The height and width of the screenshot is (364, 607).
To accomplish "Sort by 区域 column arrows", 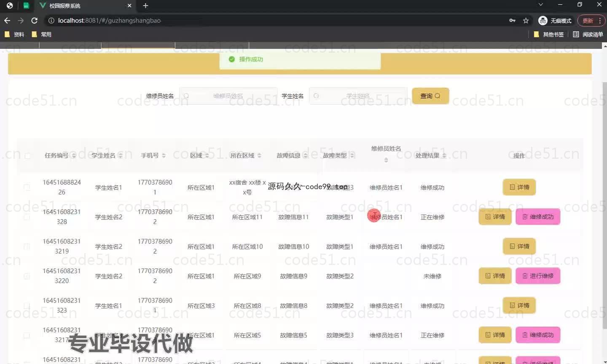I will coord(207,155).
